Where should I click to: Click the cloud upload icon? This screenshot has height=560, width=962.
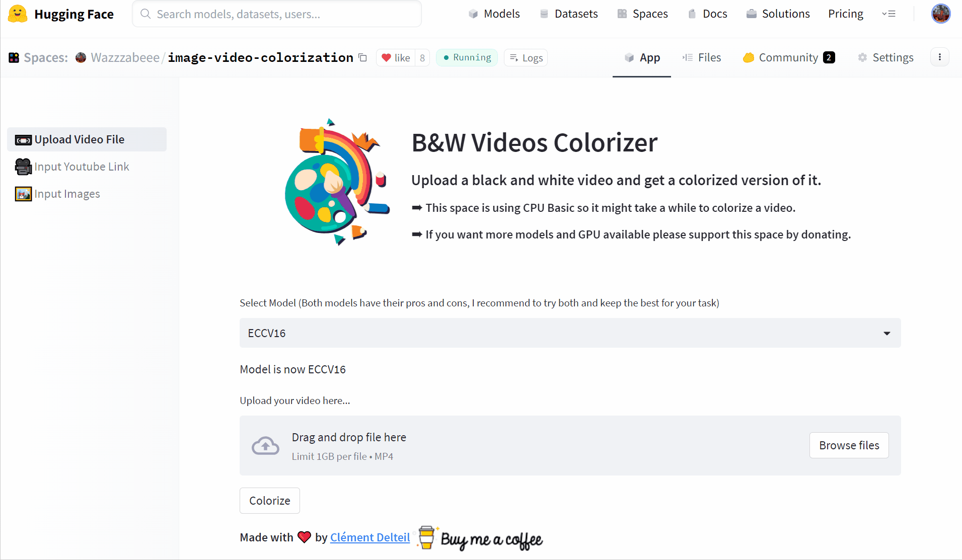[x=265, y=446]
